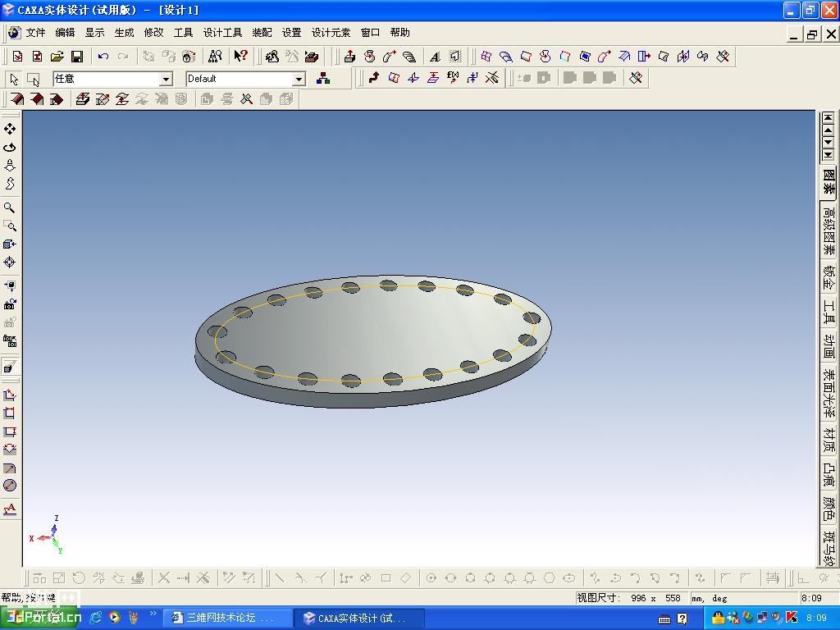The width and height of the screenshot is (840, 630).
Task: Click the line sketch tool in bottom toolbar
Action: tap(280, 578)
